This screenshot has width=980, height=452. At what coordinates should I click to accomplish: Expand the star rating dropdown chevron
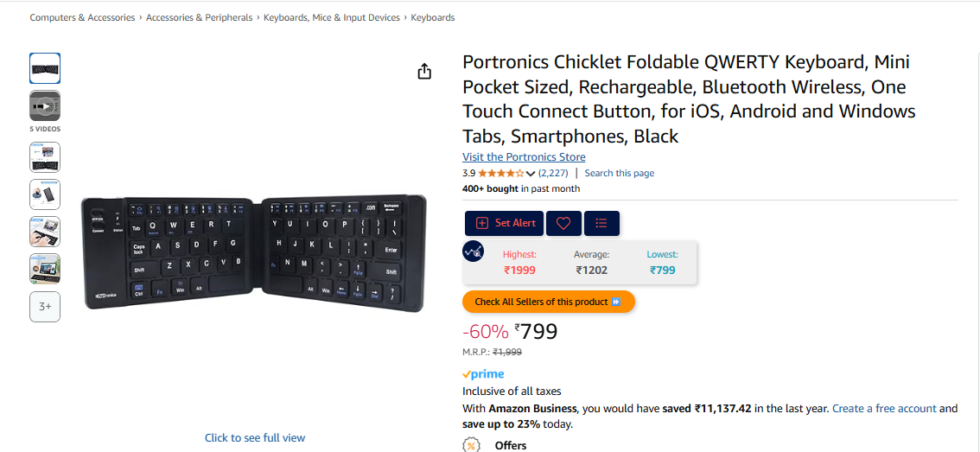531,174
